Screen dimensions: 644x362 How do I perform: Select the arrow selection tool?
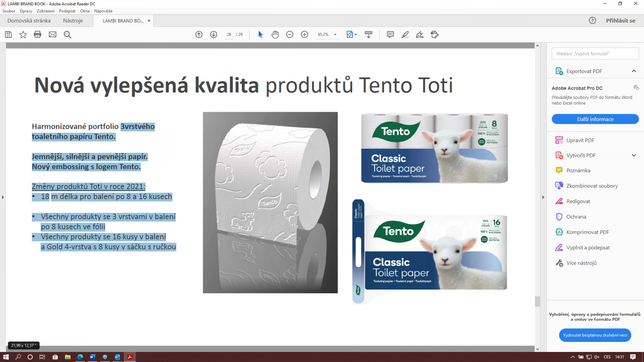click(260, 35)
